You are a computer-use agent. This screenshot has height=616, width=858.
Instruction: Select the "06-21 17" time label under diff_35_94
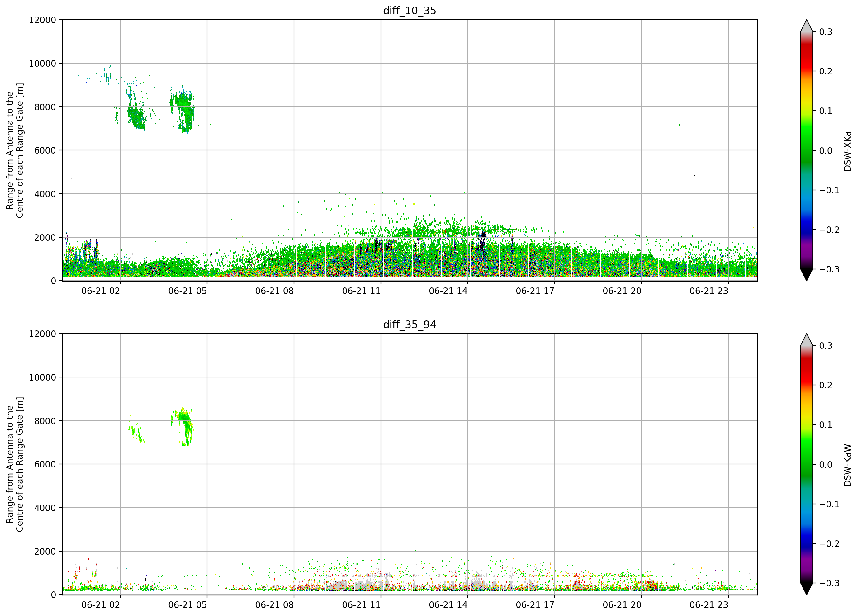[x=535, y=605]
